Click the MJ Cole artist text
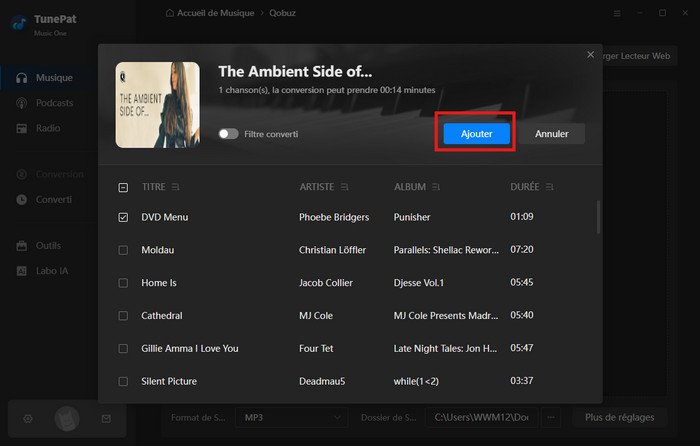 click(x=316, y=316)
